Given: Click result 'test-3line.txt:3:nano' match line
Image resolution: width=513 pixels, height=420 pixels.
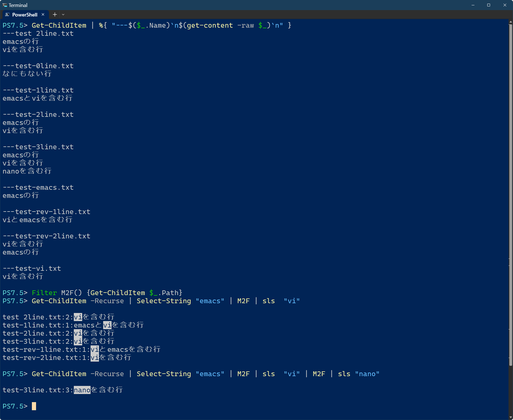Looking at the screenshot, I should pos(63,390).
